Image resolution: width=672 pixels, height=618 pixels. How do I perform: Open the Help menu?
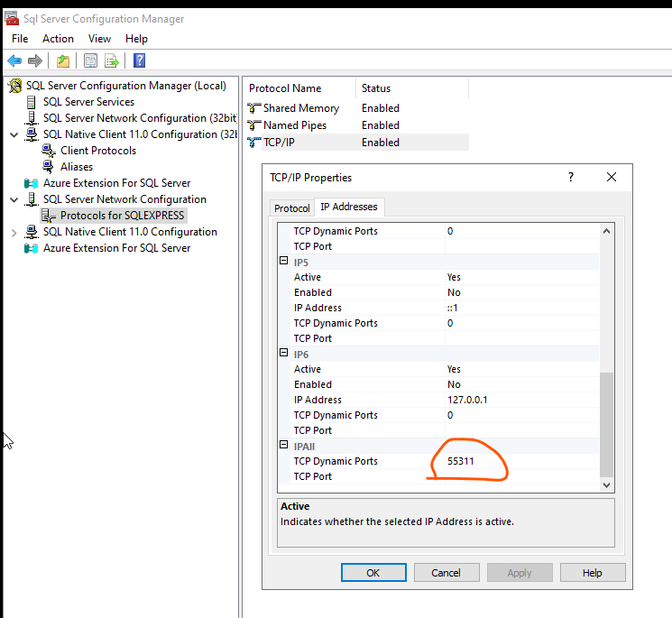point(136,39)
